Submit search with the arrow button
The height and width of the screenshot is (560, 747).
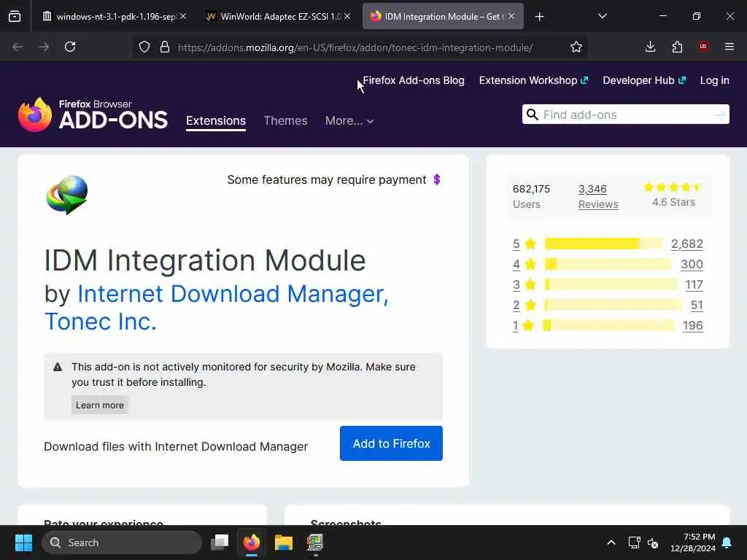(x=720, y=114)
